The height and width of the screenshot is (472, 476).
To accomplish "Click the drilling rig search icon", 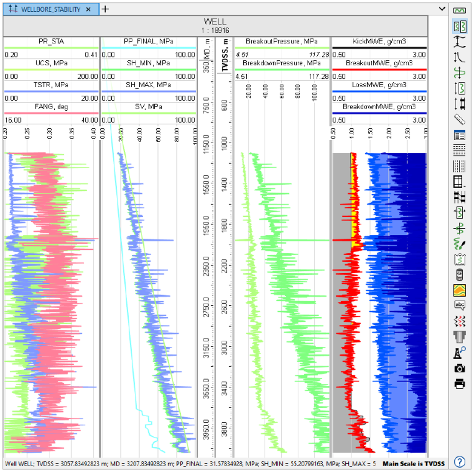I will [x=459, y=353].
